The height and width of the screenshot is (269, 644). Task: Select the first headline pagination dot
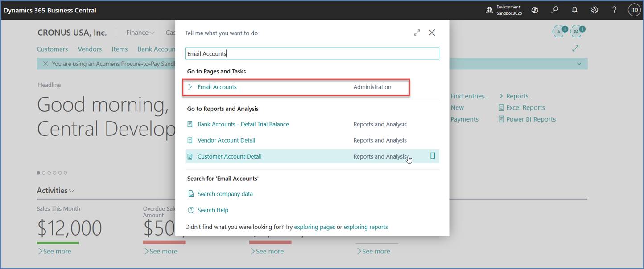coord(38,173)
